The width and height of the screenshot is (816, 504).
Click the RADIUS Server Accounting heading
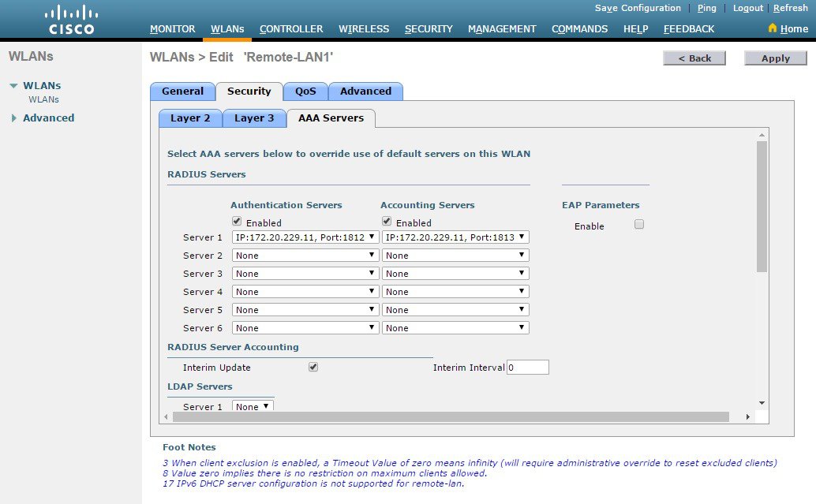tap(233, 347)
